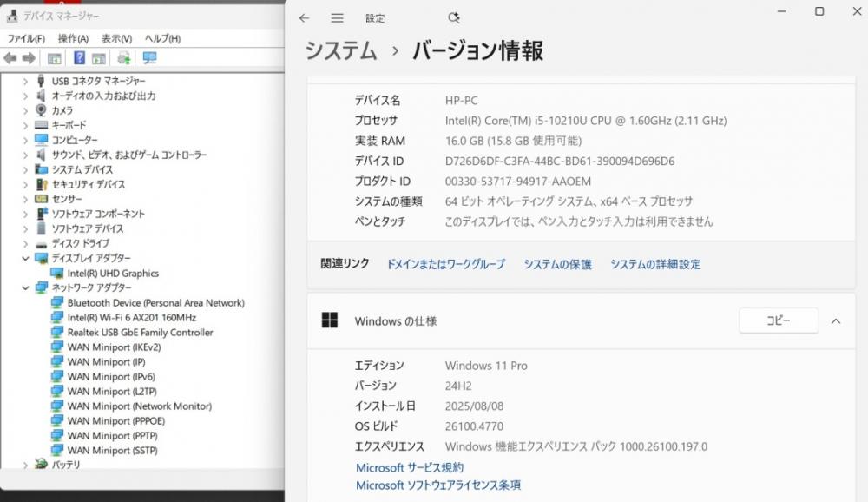The image size is (868, 502).
Task: Collapse the ネットワーク アダプター node
Action: click(x=25, y=287)
